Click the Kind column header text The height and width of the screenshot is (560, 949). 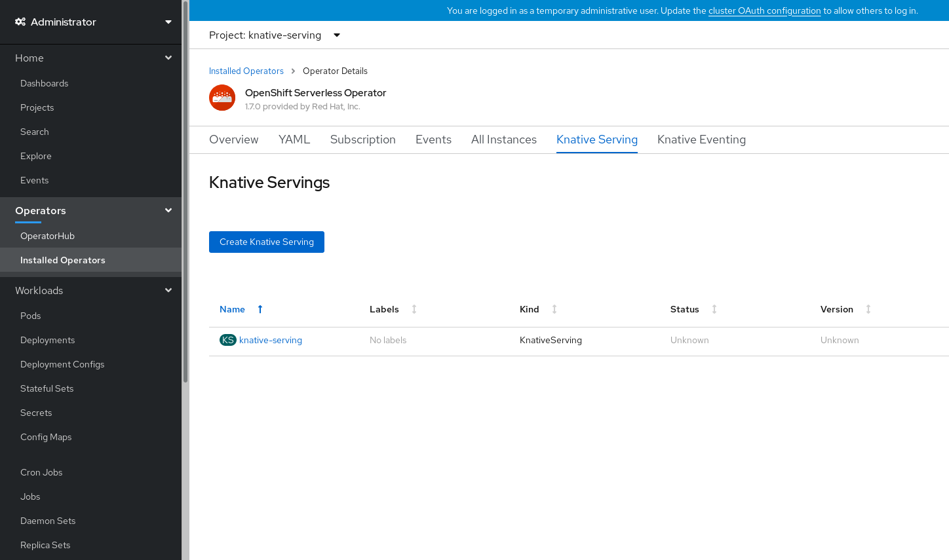[530, 309]
